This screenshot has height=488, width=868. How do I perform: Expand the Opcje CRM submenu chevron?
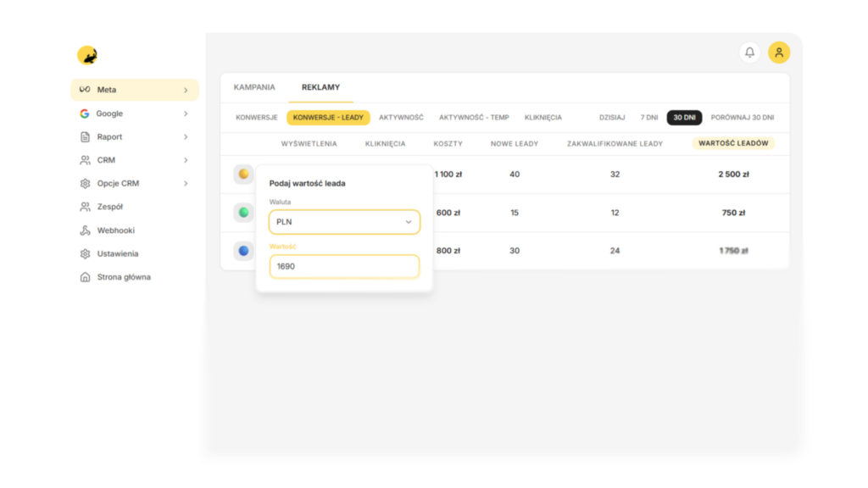186,184
